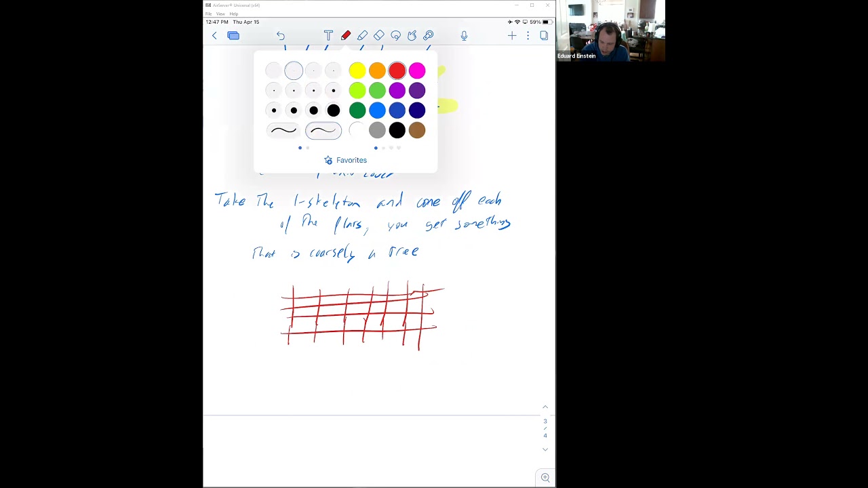Screen dimensions: 868x488
Task: Click the 12:47 PM clock text
Action: pos(217,22)
